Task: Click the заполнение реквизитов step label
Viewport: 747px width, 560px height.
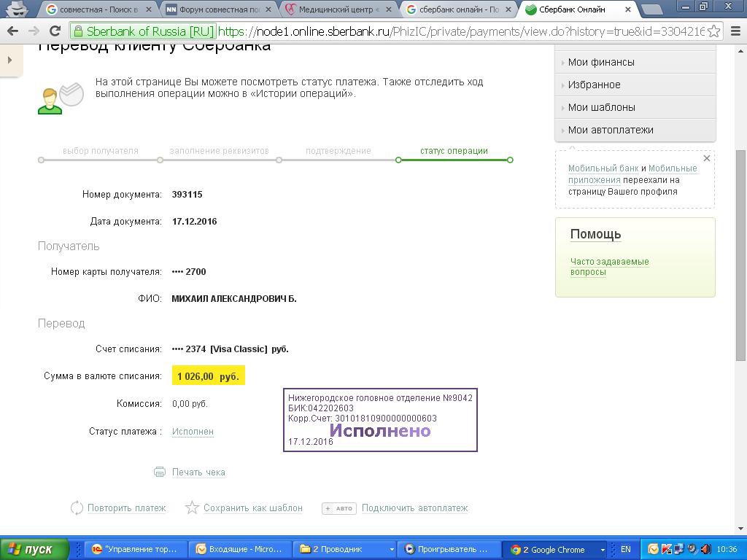Action: 219,151
